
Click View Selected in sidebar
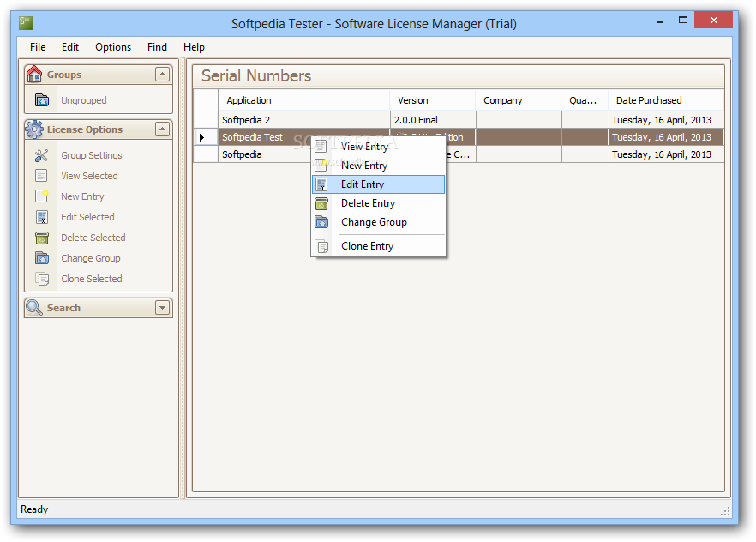89,176
